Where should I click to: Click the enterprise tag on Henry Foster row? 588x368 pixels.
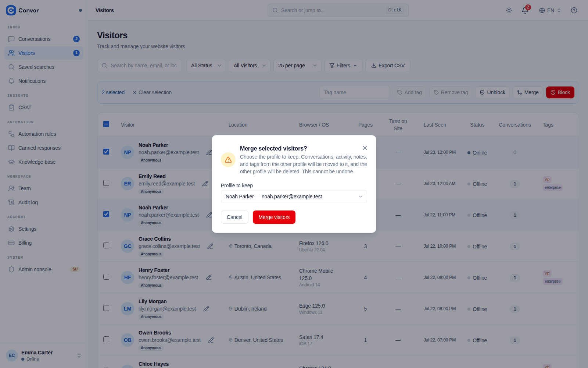click(553, 282)
